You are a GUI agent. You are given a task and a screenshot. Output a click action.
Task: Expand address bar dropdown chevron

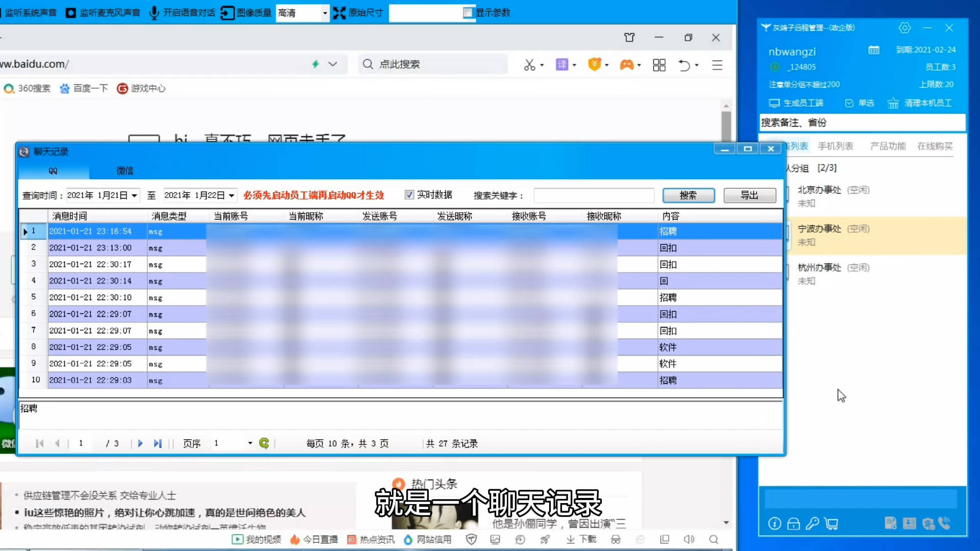(x=333, y=64)
